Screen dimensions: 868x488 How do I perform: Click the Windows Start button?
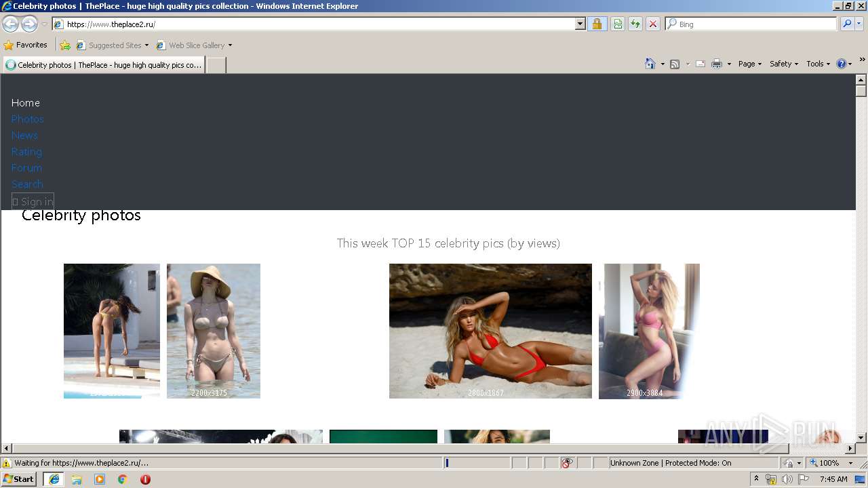pyautogui.click(x=19, y=479)
